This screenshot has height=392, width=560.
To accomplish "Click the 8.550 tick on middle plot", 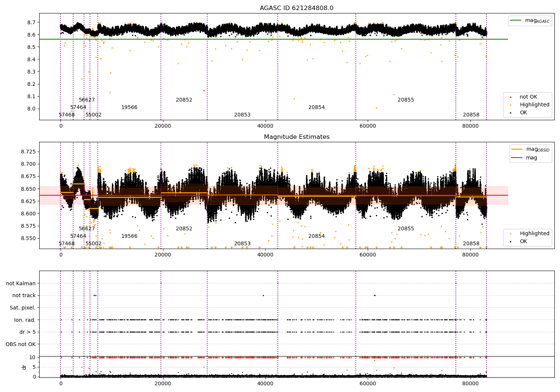I will [28, 239].
